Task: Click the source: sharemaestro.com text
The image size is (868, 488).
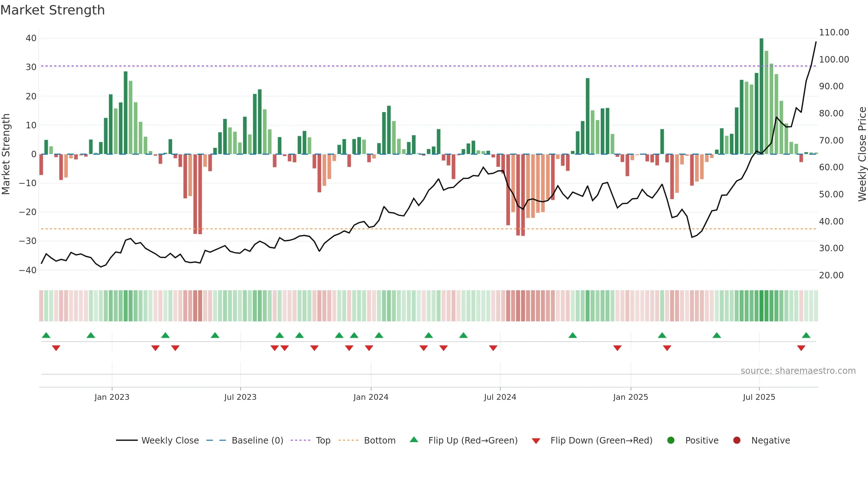Action: point(798,371)
